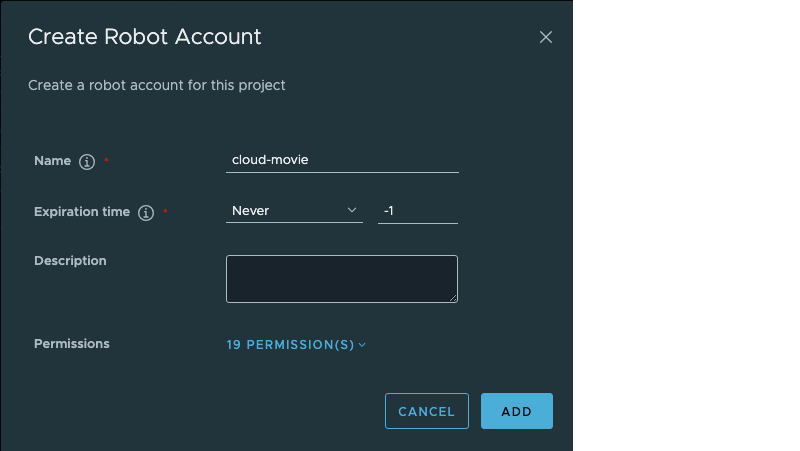Click the small chevron after 19 PERMISSION(S)
Screen dimensions: 800x451
362,345
